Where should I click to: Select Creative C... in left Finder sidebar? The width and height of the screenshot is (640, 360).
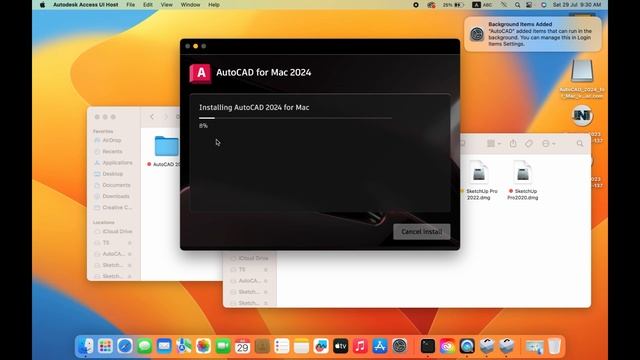click(x=113, y=207)
